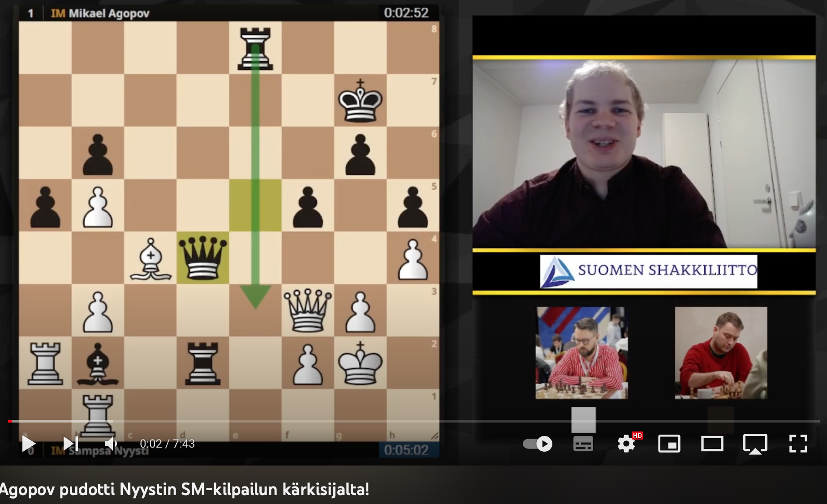Click the black rook on e8
Screen dimensions: 827x504
255,48
